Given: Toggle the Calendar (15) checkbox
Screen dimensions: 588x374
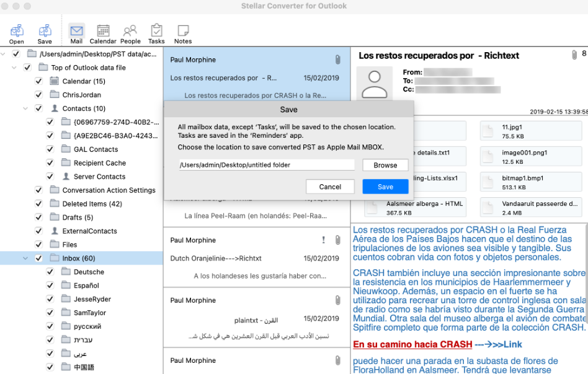Looking at the screenshot, I should 38,81.
